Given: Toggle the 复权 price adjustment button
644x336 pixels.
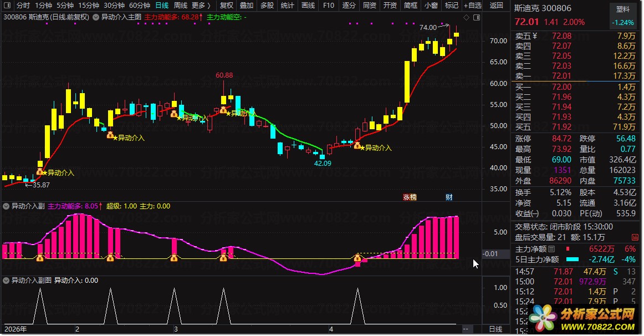Looking at the screenshot, I should 227,6.
